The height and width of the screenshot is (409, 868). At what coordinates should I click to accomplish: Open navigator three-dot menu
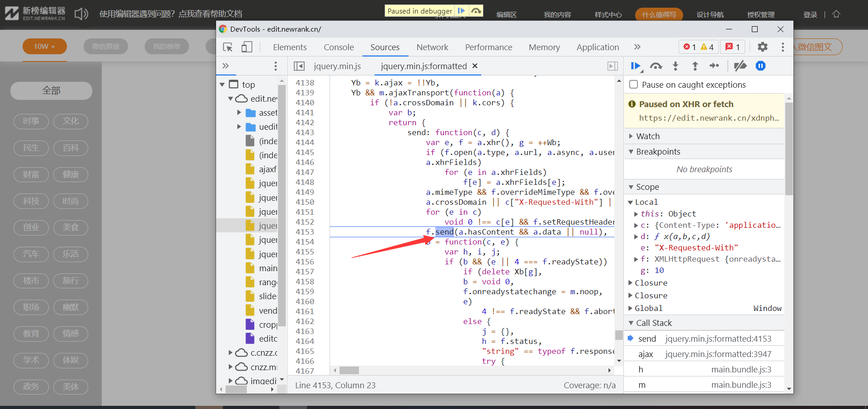[x=275, y=66]
